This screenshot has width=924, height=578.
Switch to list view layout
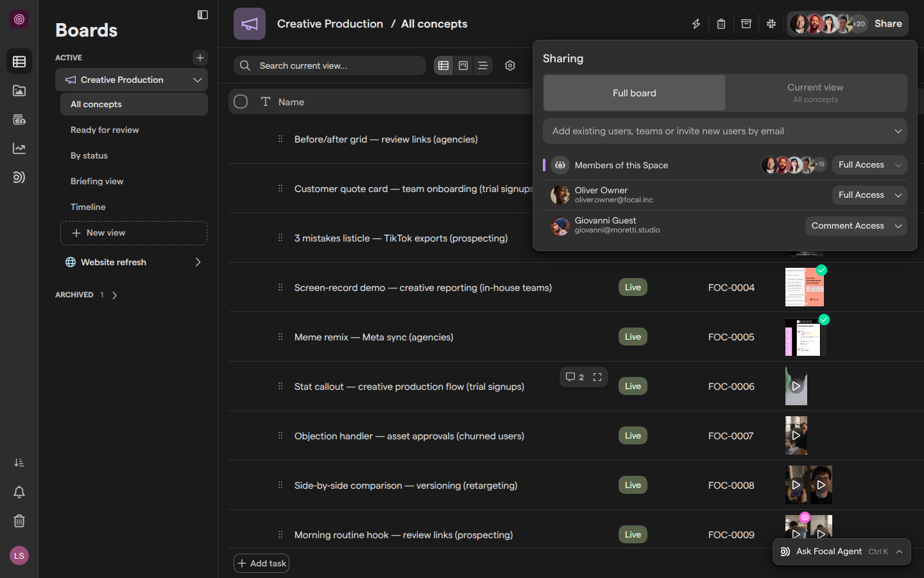[483, 66]
